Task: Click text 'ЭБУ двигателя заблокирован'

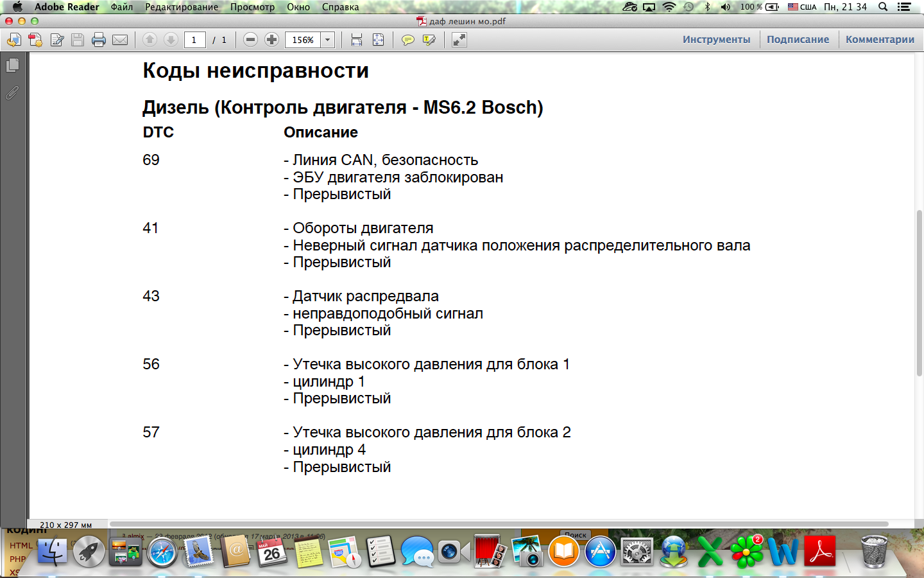Action: click(398, 177)
